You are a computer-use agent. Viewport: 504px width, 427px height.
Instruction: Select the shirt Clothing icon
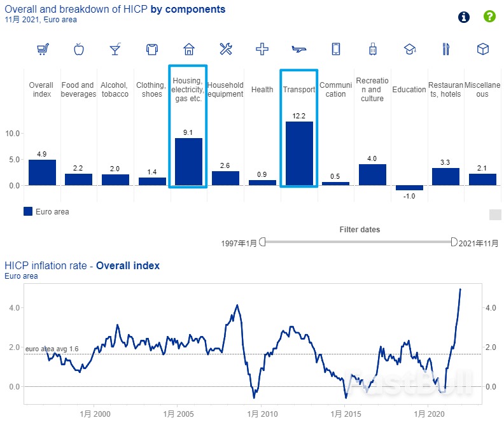point(152,49)
